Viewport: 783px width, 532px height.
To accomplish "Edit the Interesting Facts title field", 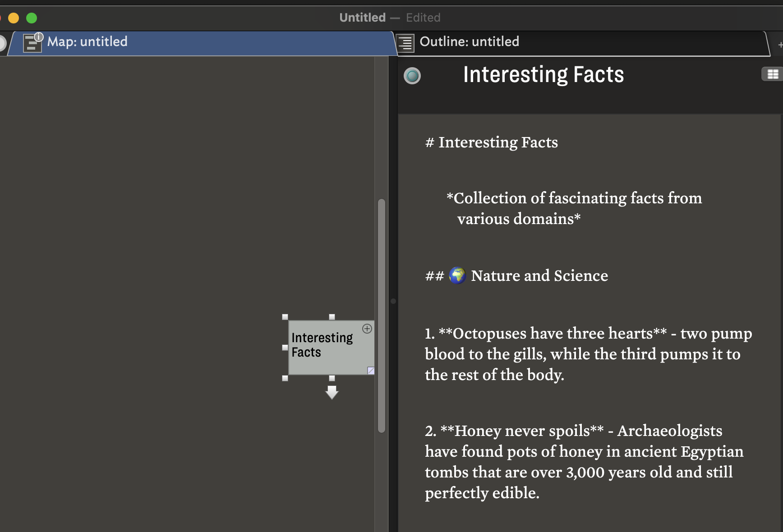I will point(543,74).
